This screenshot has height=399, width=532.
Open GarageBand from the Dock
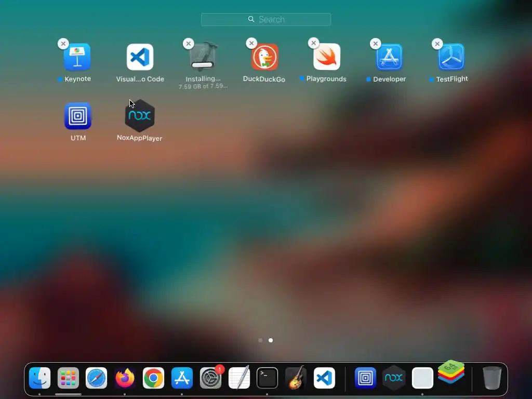point(296,378)
